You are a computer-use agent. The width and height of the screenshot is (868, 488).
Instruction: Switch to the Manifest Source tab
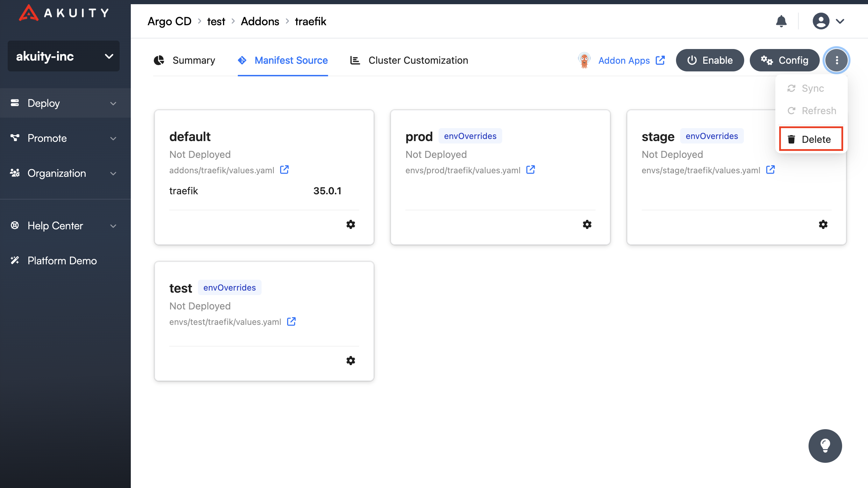pos(283,60)
